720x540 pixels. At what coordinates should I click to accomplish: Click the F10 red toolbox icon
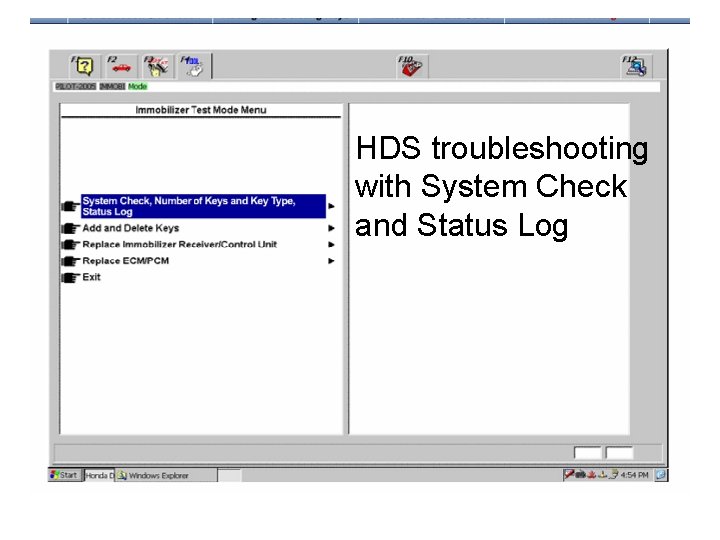point(411,67)
